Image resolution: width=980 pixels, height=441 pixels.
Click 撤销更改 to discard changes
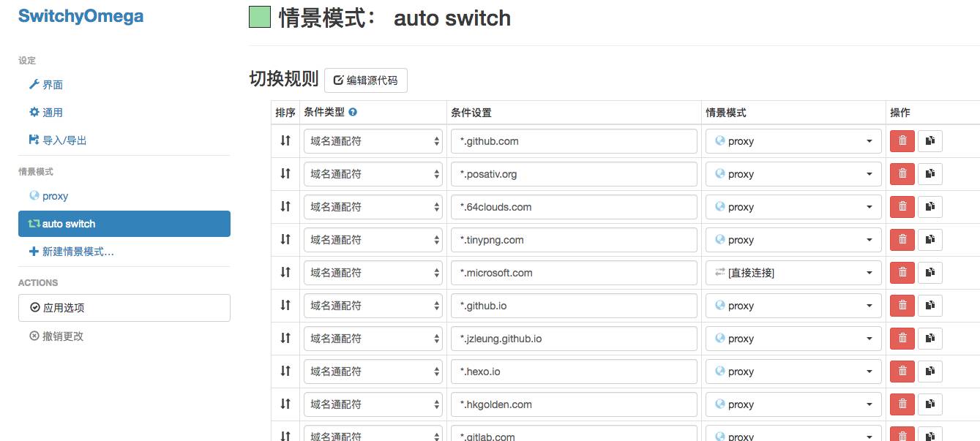(x=56, y=336)
